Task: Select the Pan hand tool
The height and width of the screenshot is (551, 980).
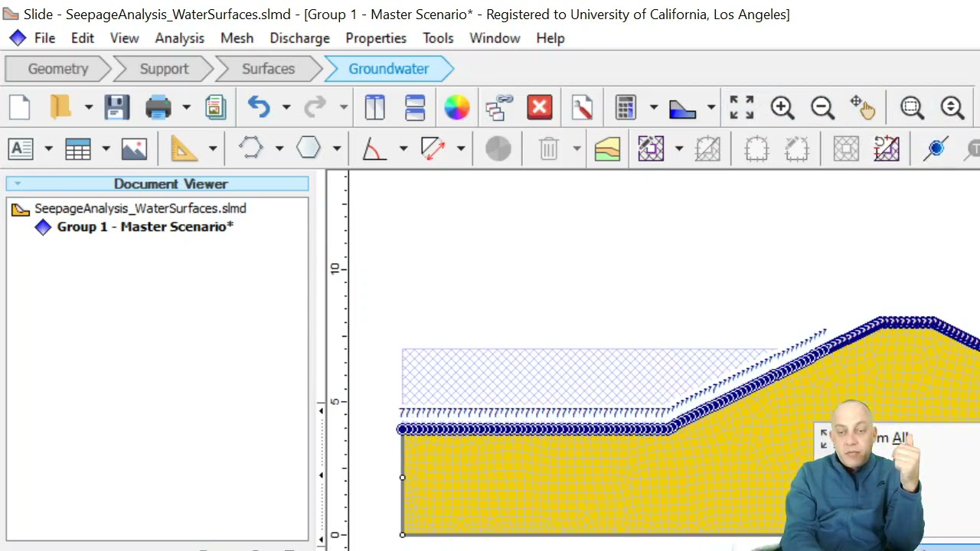Action: tap(863, 107)
